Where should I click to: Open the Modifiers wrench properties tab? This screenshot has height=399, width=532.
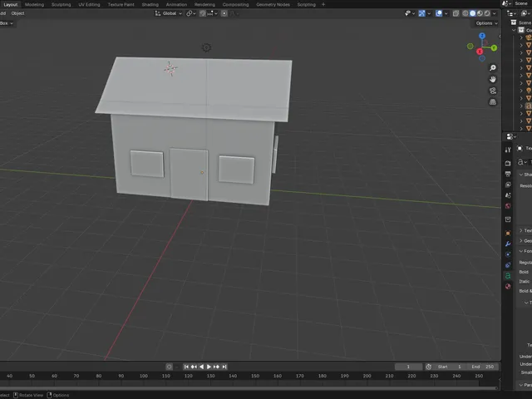[508, 244]
